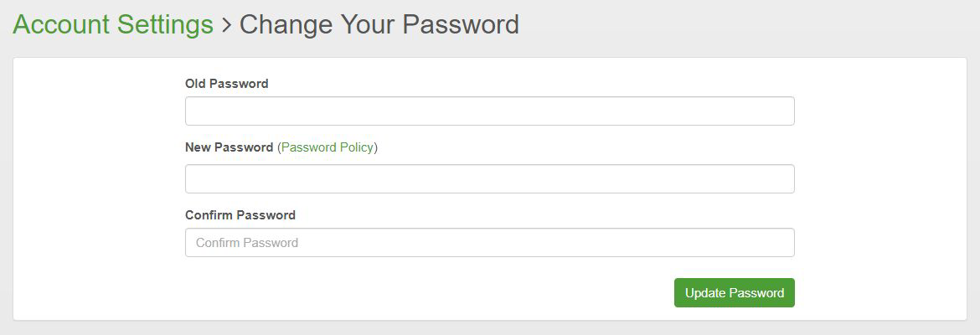Click the green Account Settings title text
The image size is (980, 335).
(113, 24)
